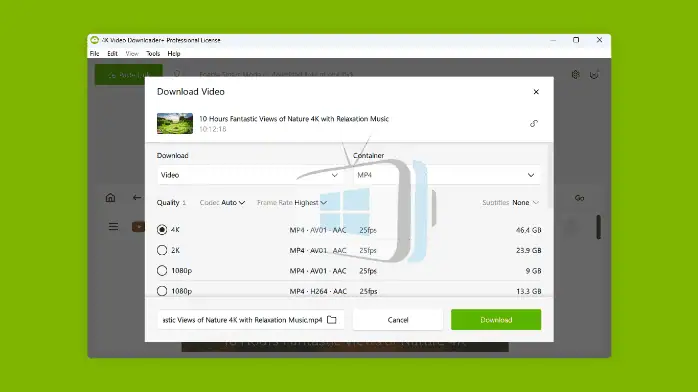Click the dialog's vertical scrollbar
The height and width of the screenshot is (392, 698).
[x=551, y=175]
